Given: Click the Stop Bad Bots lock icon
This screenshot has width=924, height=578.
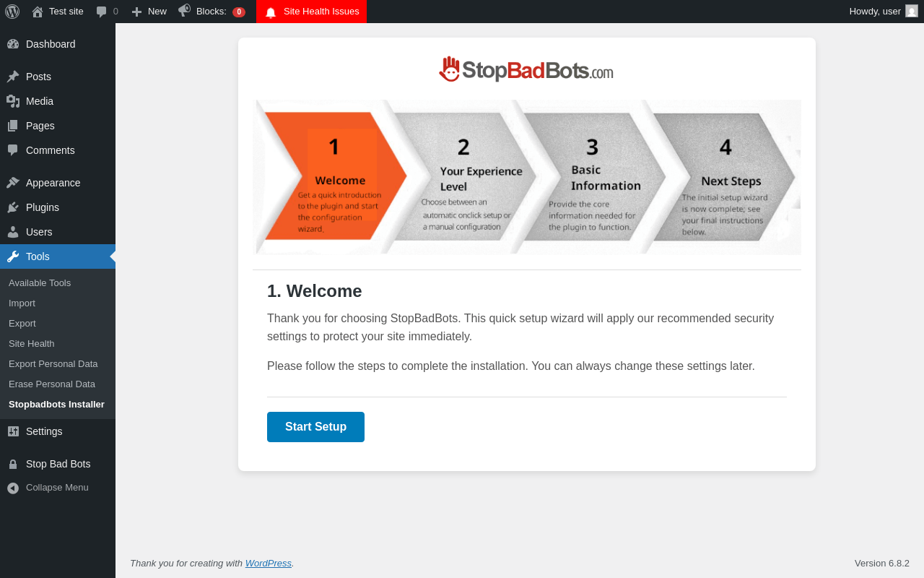Looking at the screenshot, I should click(13, 464).
